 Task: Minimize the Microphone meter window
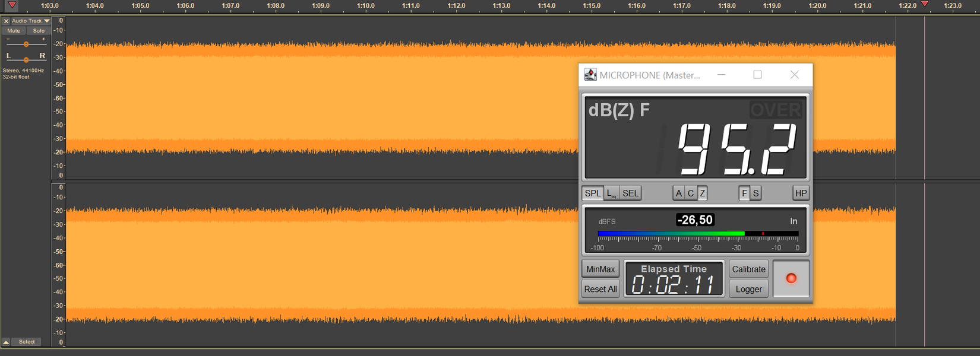(721, 75)
